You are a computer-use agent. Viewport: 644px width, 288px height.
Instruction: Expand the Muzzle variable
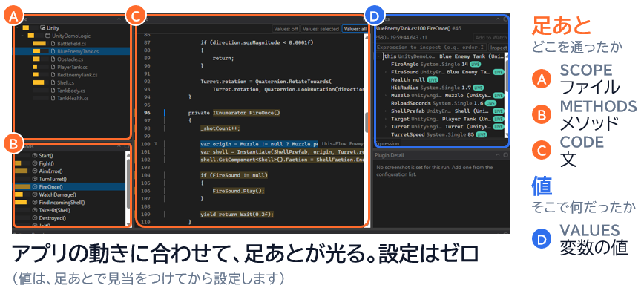[x=386, y=95]
